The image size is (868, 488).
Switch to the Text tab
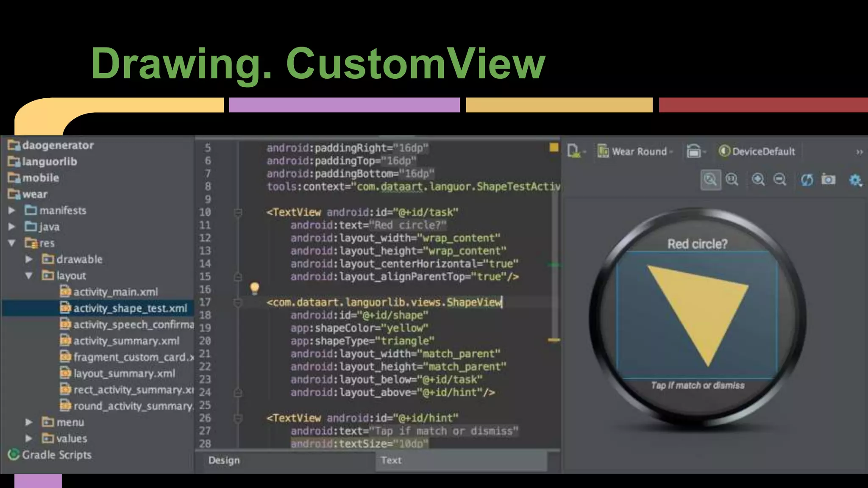coord(391,460)
